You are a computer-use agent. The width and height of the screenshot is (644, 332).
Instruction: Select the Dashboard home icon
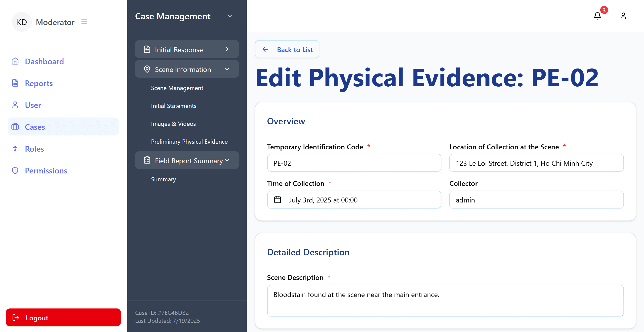click(15, 61)
